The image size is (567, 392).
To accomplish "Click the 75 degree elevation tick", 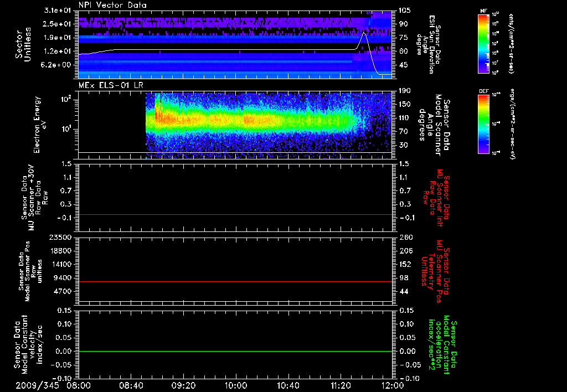I will 403,38.
